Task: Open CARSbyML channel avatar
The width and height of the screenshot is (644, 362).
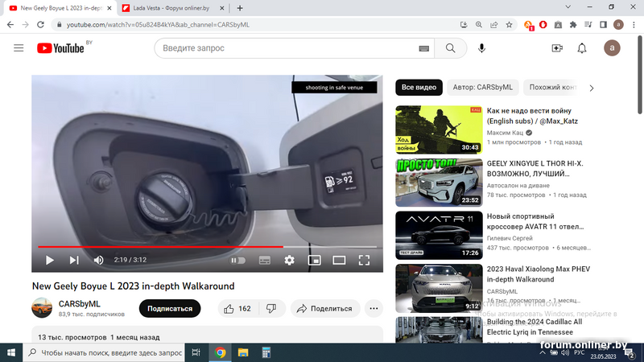Action: [42, 308]
